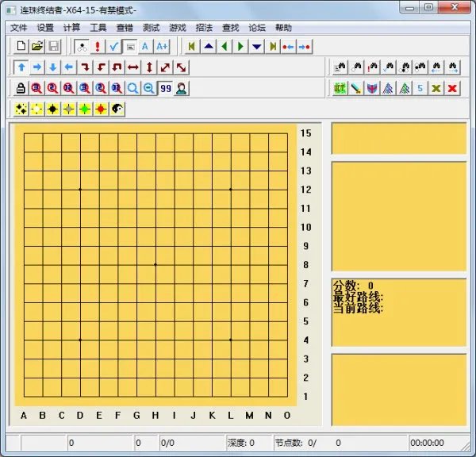Screen dimensions: 476x457
Task: Click the binoculars with list search icon
Action: (340, 67)
